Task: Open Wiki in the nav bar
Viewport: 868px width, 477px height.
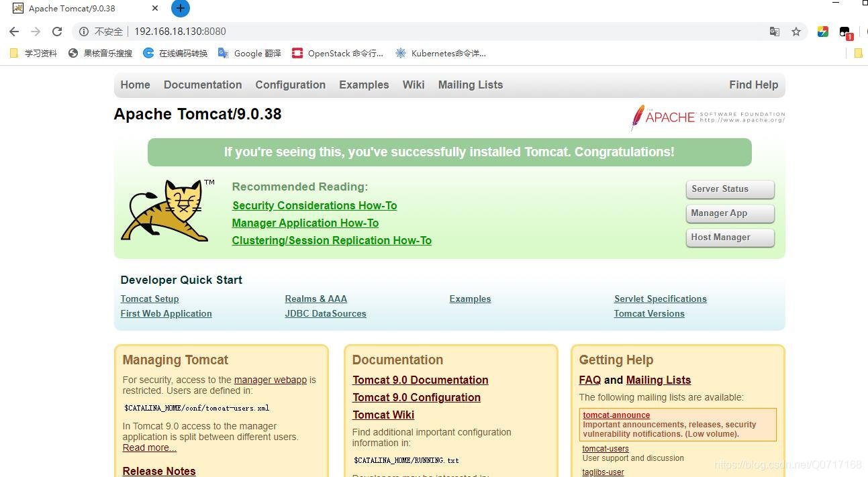Action: (x=414, y=85)
